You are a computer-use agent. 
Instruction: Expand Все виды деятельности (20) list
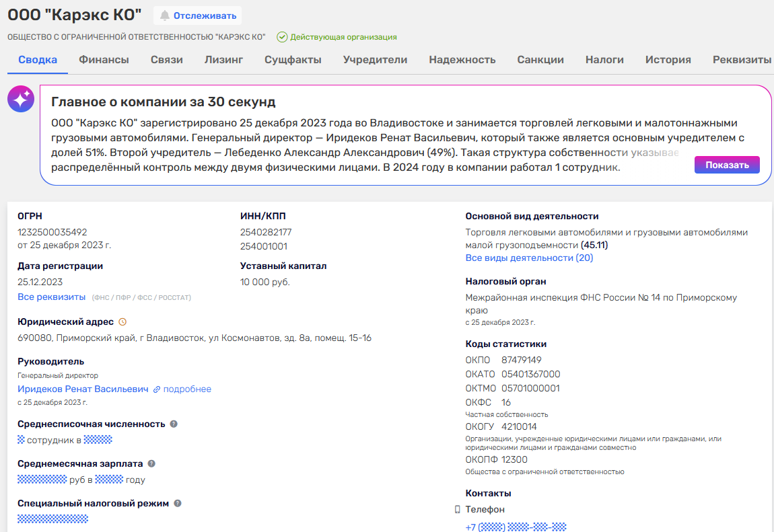529,258
